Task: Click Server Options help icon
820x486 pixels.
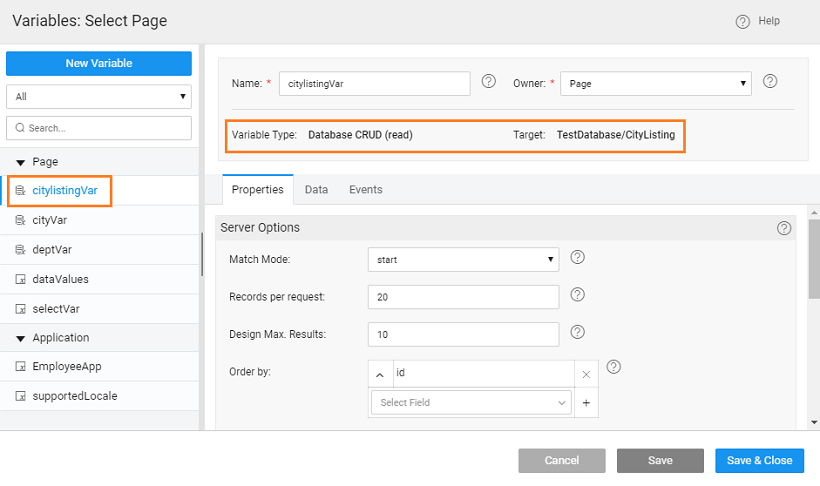Action: pos(784,228)
